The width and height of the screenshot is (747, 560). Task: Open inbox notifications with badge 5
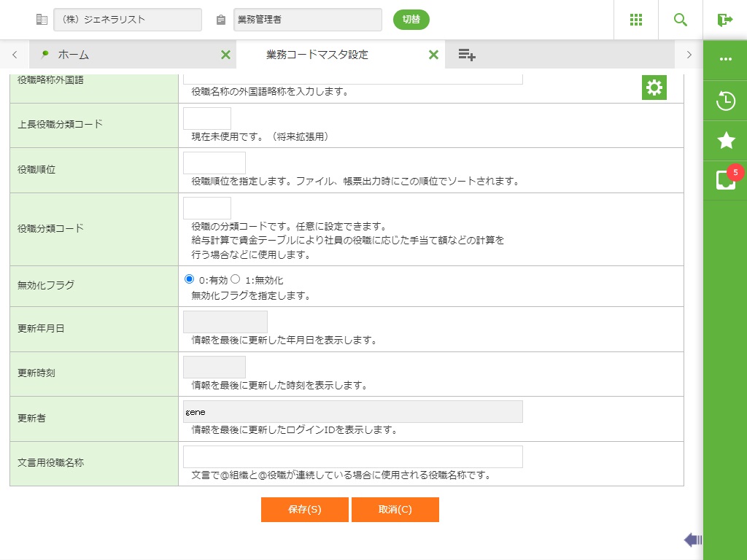725,180
